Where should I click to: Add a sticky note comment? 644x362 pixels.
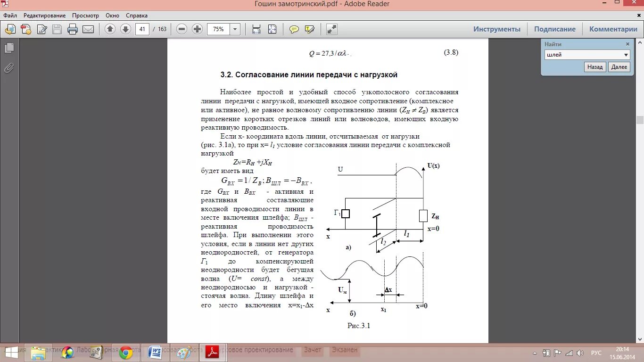pyautogui.click(x=294, y=29)
